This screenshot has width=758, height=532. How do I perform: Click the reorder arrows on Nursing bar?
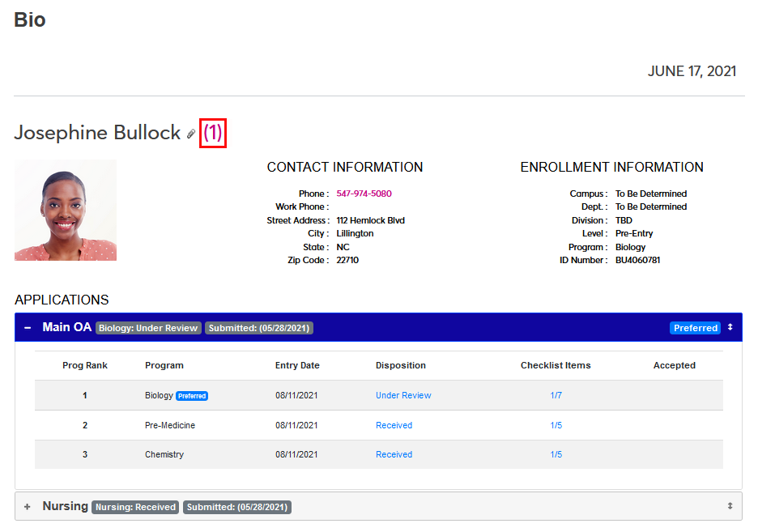point(730,506)
